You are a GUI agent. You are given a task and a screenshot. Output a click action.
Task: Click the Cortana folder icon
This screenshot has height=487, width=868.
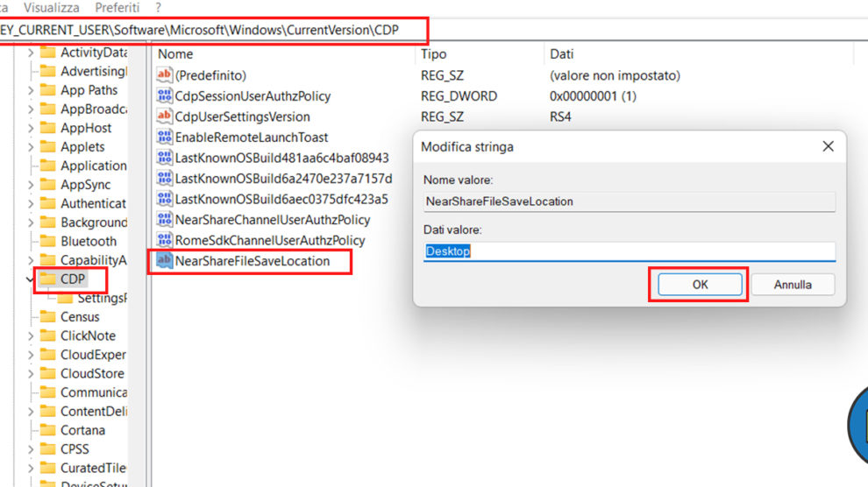coord(48,430)
